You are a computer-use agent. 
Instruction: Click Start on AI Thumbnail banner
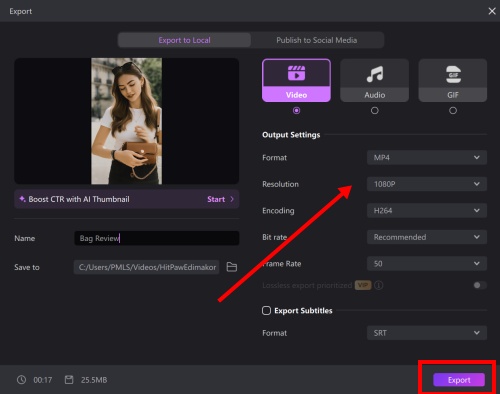[216, 199]
